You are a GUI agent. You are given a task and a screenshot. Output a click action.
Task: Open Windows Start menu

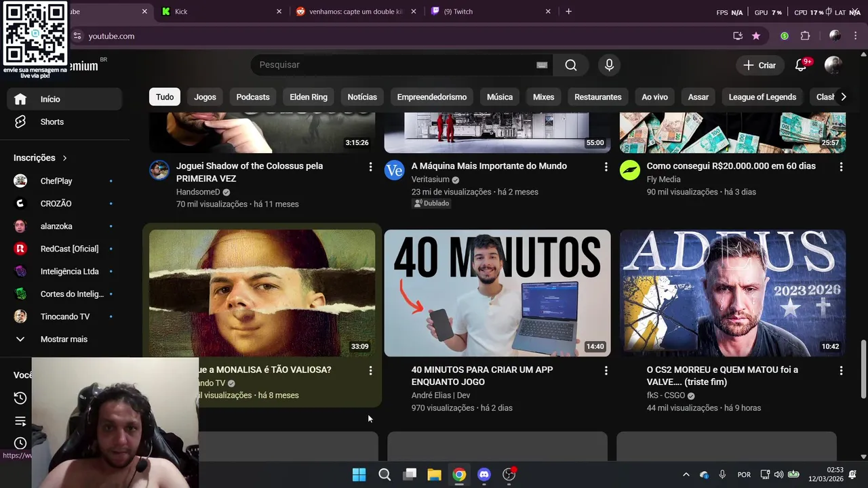click(x=359, y=474)
